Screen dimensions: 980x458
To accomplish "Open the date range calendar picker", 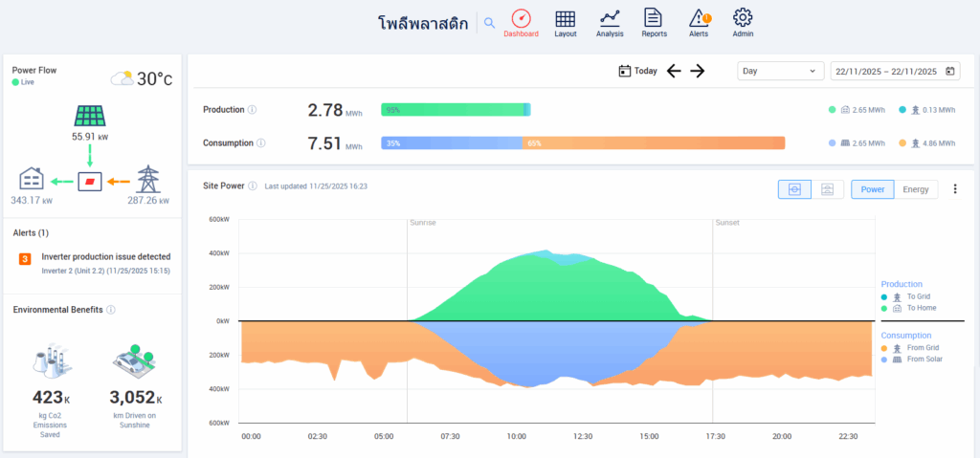I will tap(950, 71).
